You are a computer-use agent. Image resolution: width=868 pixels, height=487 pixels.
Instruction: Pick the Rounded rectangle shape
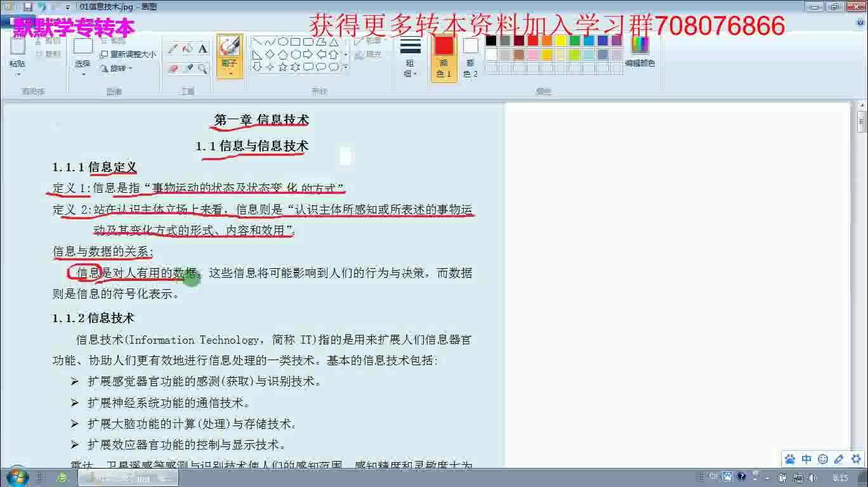308,42
